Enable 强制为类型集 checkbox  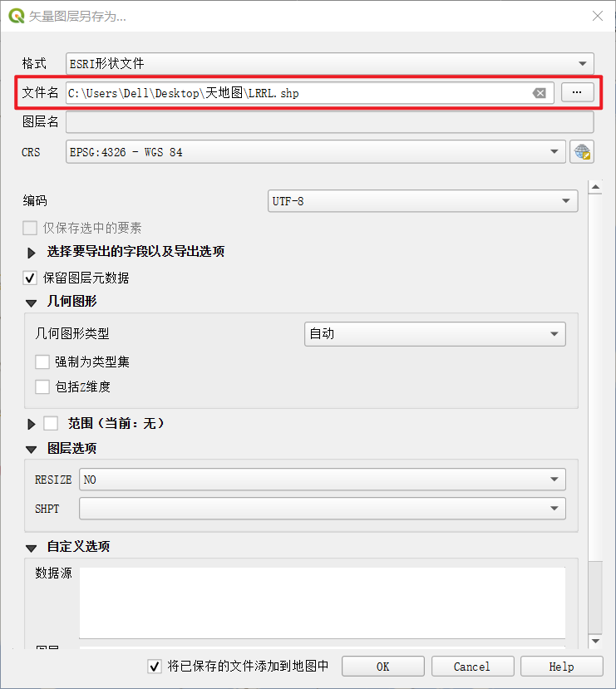(42, 362)
